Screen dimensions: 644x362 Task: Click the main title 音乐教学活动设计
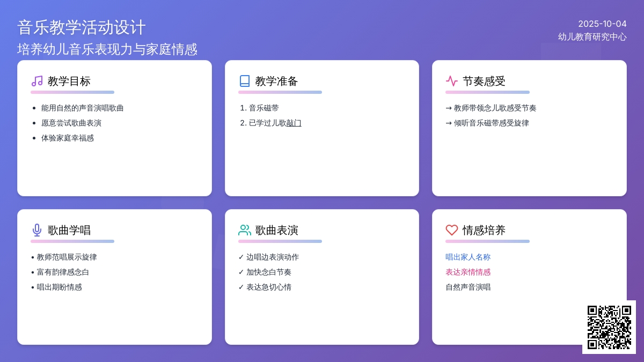[82, 27]
